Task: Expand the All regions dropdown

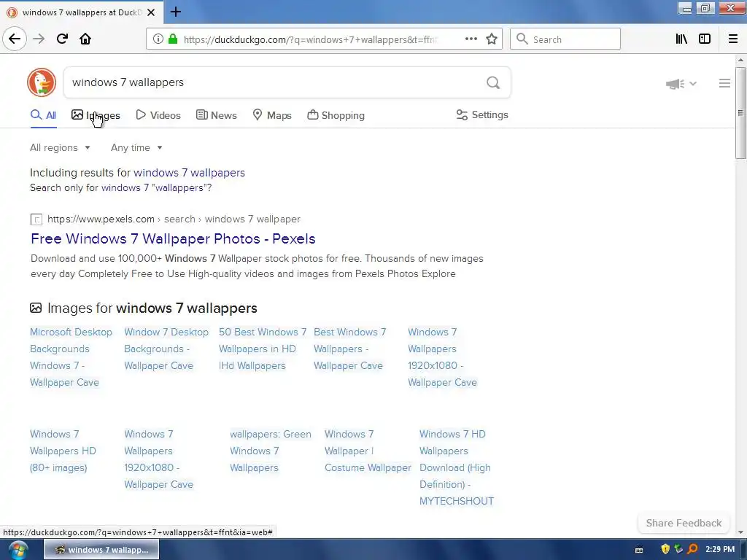Action: coord(60,147)
